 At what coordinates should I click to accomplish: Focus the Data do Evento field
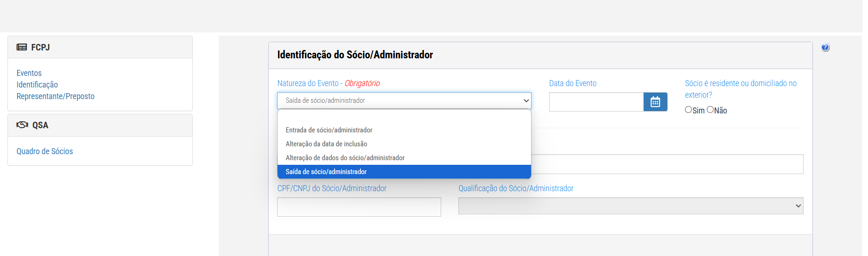[596, 102]
